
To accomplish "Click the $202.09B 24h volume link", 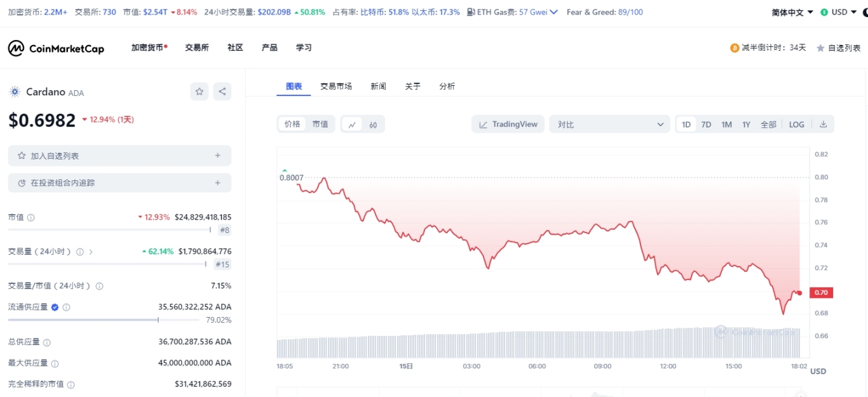I will coord(275,12).
